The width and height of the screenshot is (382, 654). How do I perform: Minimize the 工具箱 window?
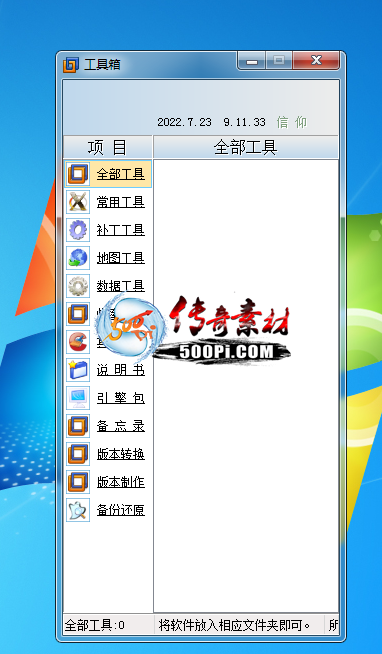point(252,61)
